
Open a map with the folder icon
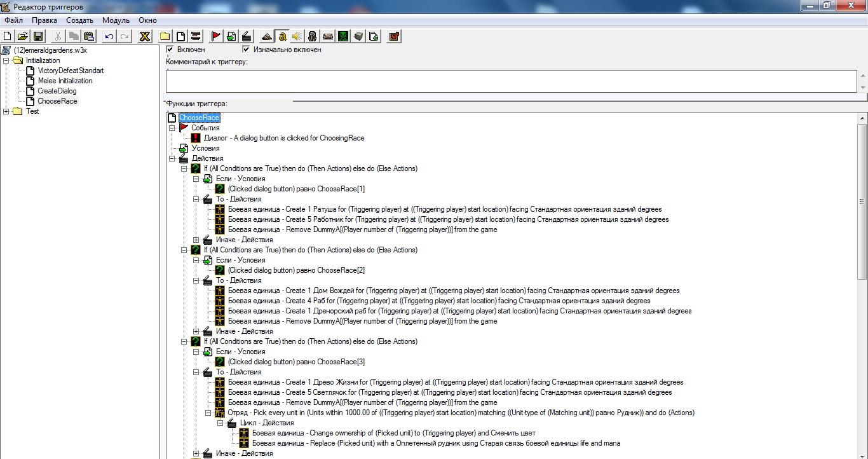pos(23,36)
